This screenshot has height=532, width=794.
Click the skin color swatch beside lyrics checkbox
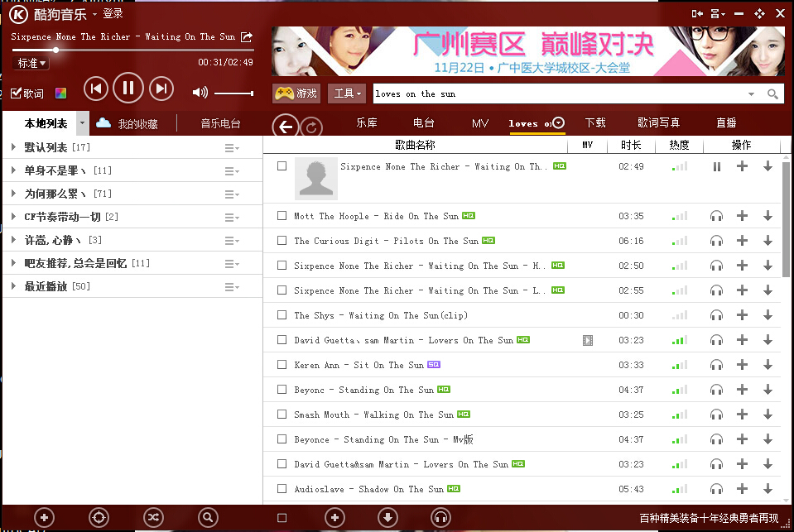pos(60,93)
